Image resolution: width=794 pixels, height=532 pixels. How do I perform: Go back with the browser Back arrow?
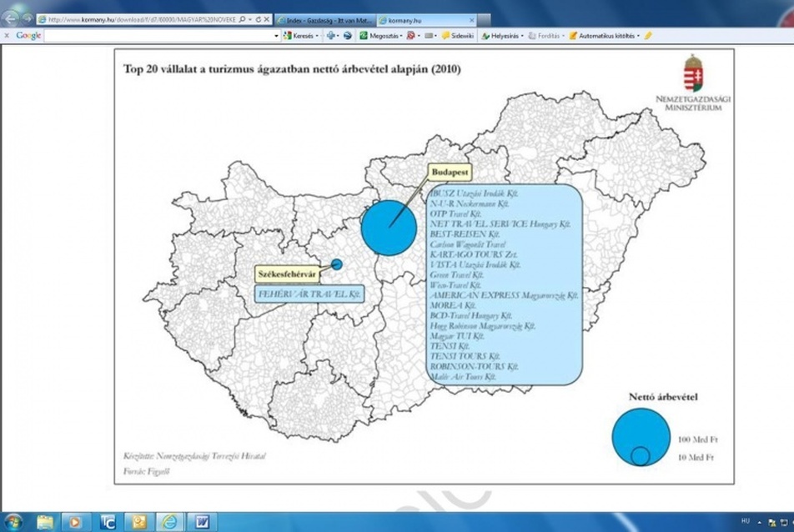(10, 19)
